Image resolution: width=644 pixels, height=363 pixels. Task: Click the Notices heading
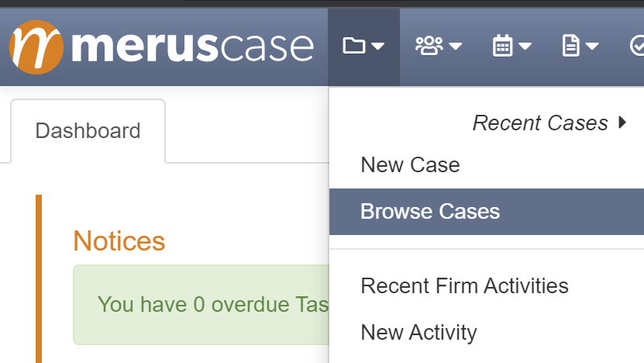click(x=119, y=240)
